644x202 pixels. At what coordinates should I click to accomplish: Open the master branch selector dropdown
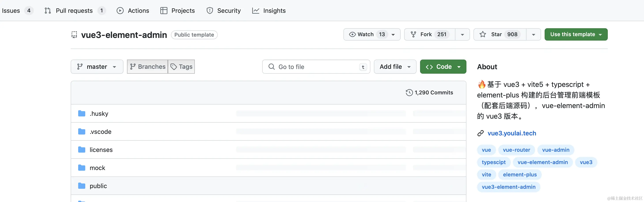pyautogui.click(x=97, y=67)
